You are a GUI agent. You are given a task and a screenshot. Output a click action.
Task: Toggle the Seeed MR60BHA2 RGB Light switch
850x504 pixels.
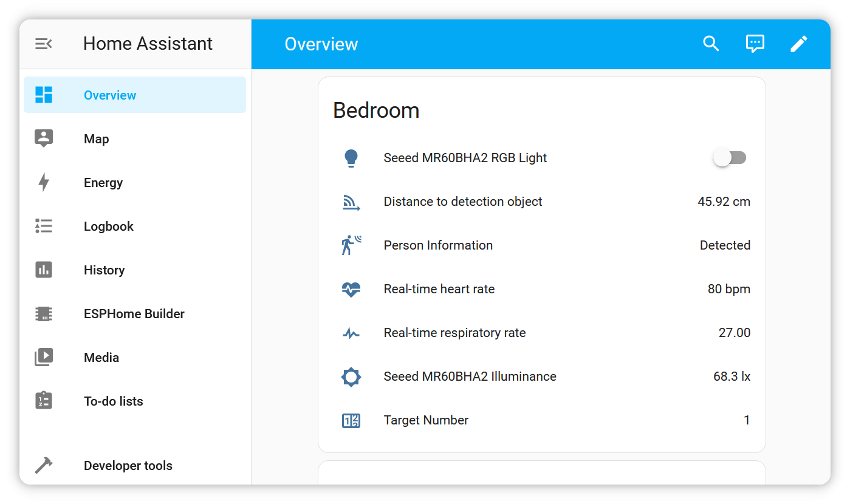[x=730, y=158]
